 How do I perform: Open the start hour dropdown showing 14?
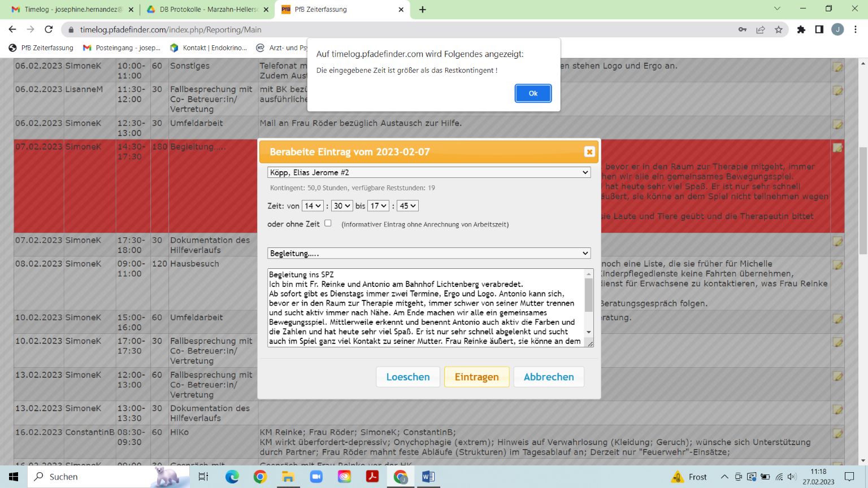click(x=313, y=206)
